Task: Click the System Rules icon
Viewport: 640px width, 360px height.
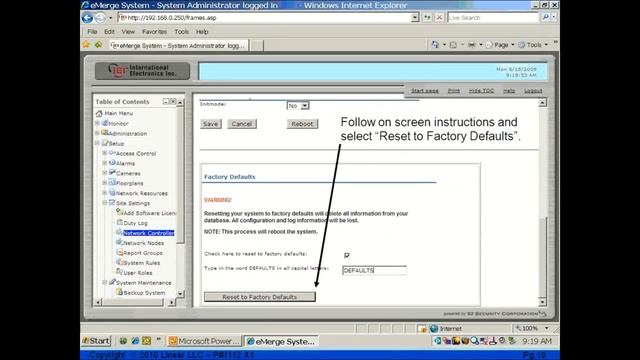Action: [x=120, y=262]
